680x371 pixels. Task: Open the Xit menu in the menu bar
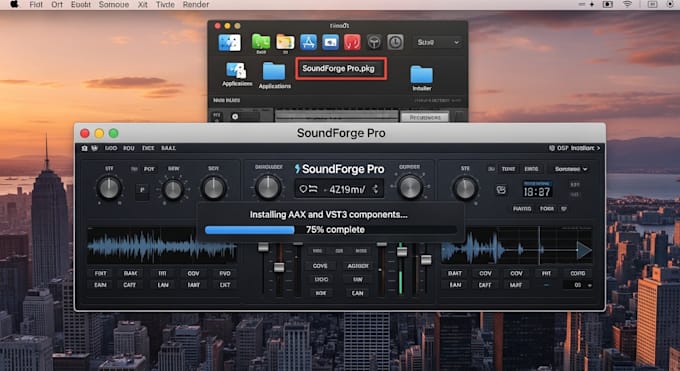(x=142, y=4)
